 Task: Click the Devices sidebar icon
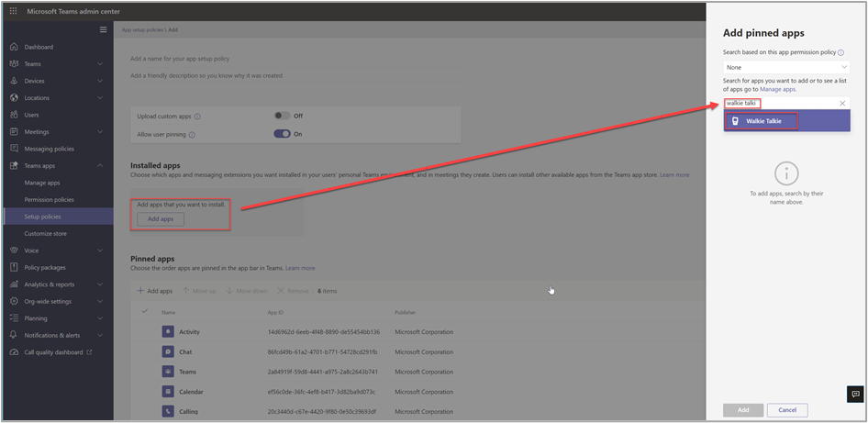[x=14, y=81]
